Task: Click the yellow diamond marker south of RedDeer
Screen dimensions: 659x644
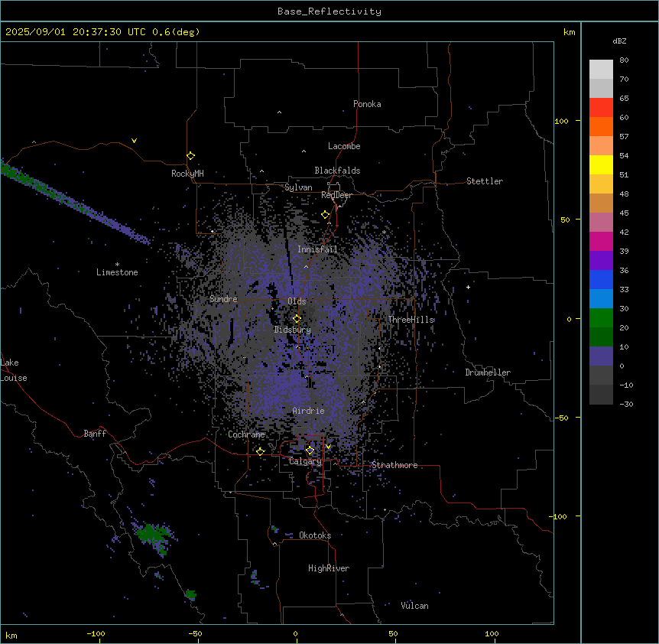Action: click(x=326, y=215)
